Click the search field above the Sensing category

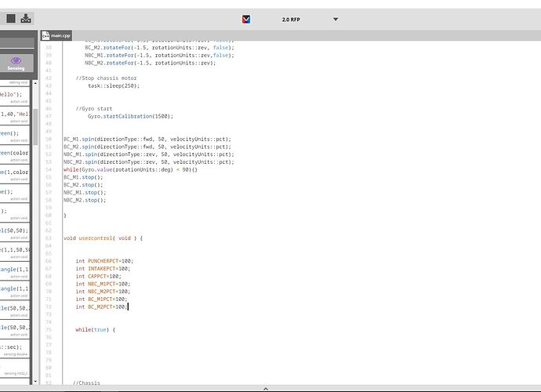17,43
